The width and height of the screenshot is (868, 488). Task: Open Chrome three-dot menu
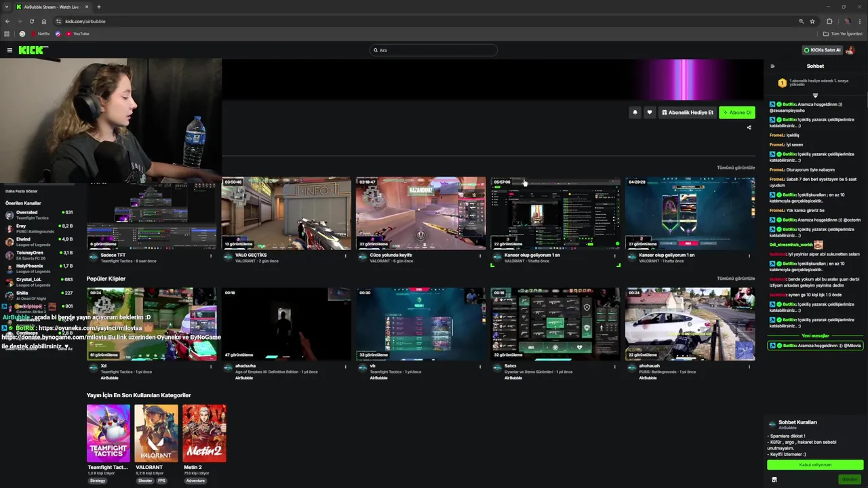[860, 21]
